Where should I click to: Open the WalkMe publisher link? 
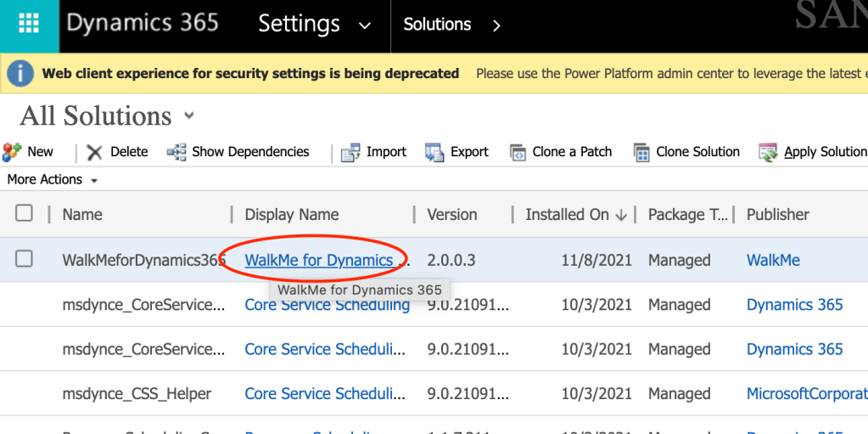[x=773, y=260]
